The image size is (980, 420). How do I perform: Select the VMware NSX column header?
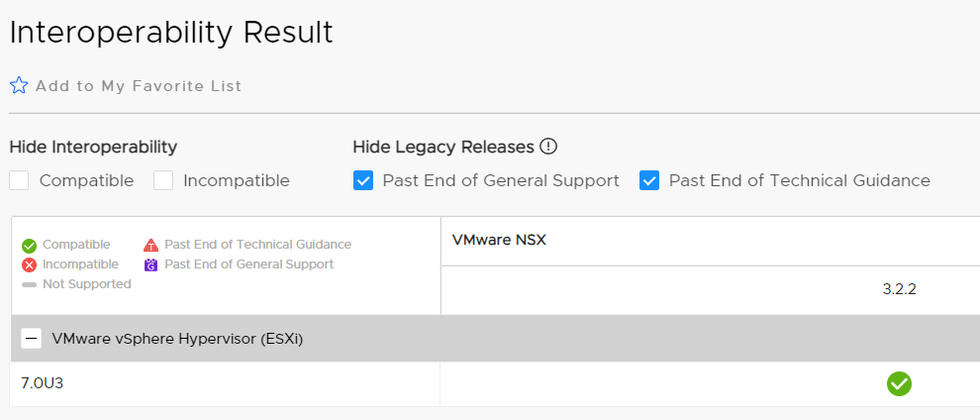(499, 240)
